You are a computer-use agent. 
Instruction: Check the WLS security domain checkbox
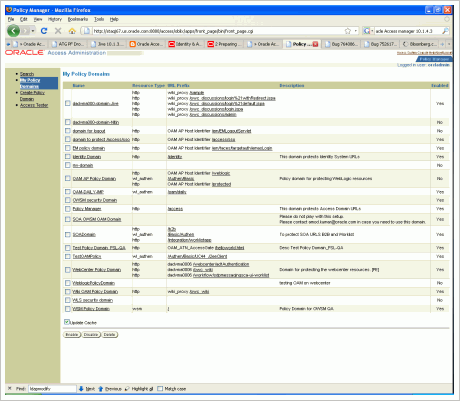point(68,300)
